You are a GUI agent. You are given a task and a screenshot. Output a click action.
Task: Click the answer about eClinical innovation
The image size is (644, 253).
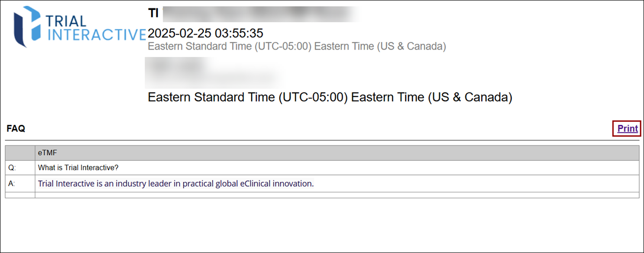pos(176,183)
